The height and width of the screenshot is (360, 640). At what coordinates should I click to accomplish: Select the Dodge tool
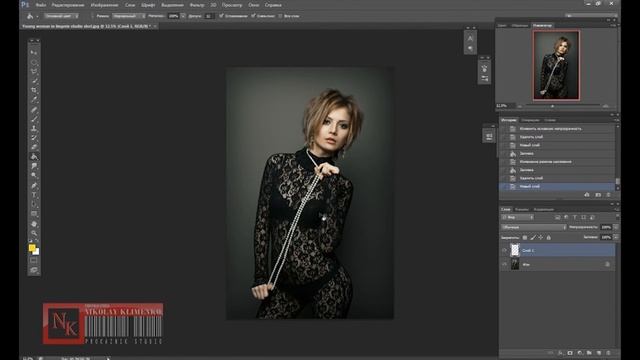pyautogui.click(x=34, y=176)
